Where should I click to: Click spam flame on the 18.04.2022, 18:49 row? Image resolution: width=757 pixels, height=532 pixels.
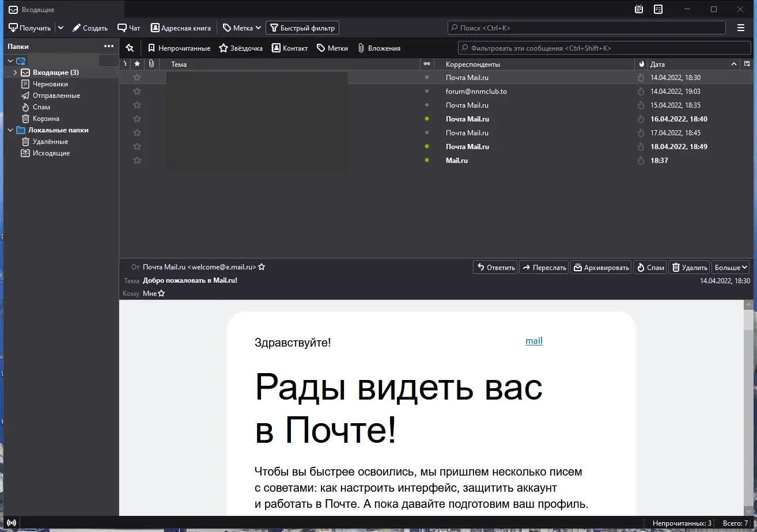click(641, 147)
